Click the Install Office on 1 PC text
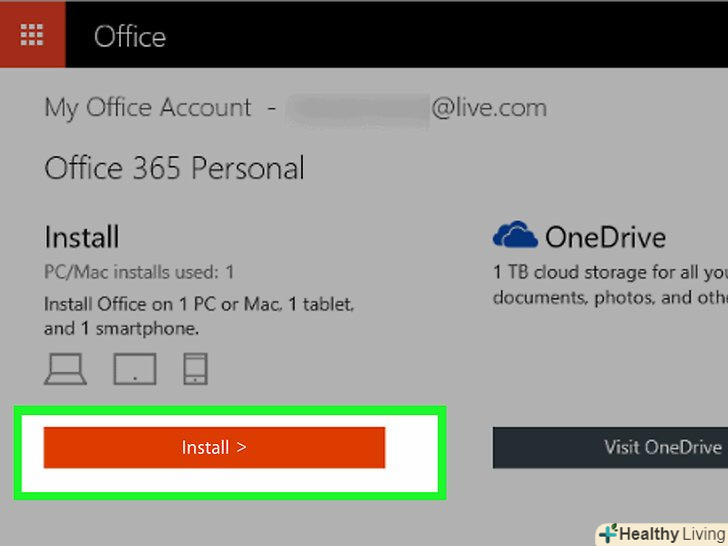Screen dimensions: 728x546 tap(199, 303)
